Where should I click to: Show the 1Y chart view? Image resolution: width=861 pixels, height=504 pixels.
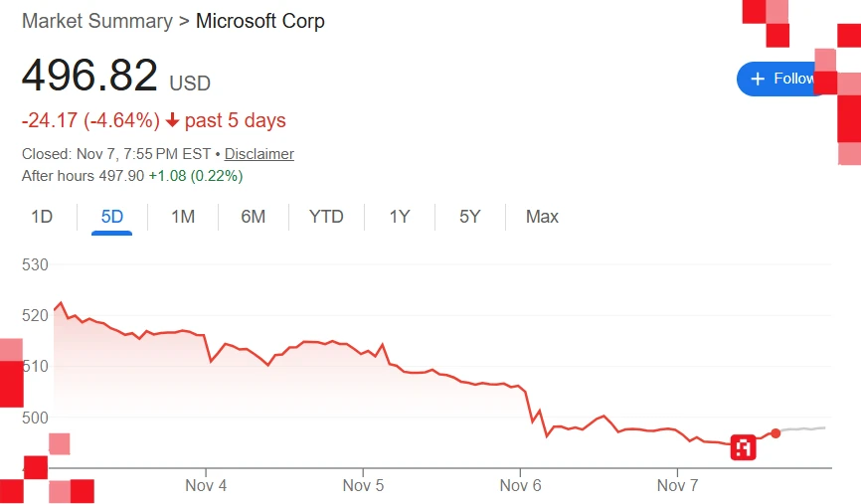400,217
